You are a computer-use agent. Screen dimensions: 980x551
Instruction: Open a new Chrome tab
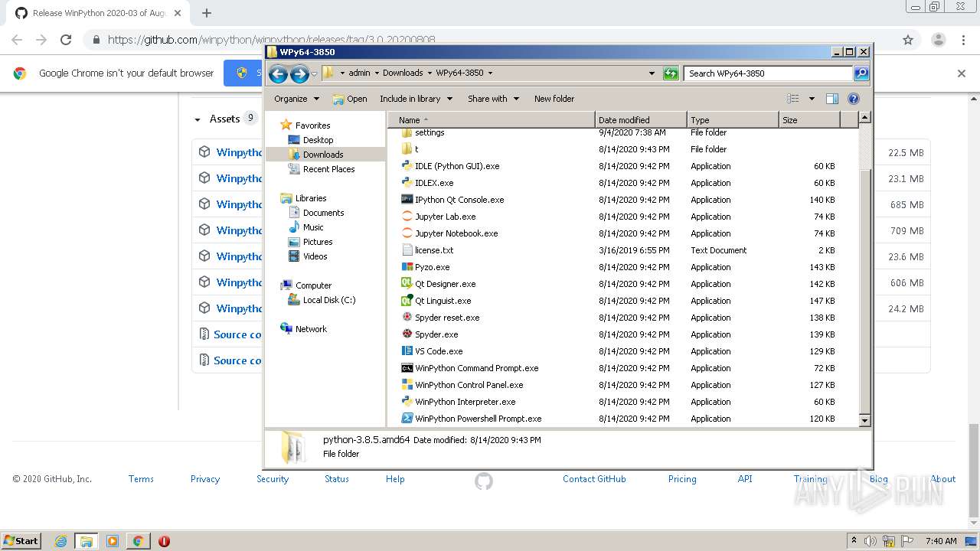pyautogui.click(x=206, y=13)
